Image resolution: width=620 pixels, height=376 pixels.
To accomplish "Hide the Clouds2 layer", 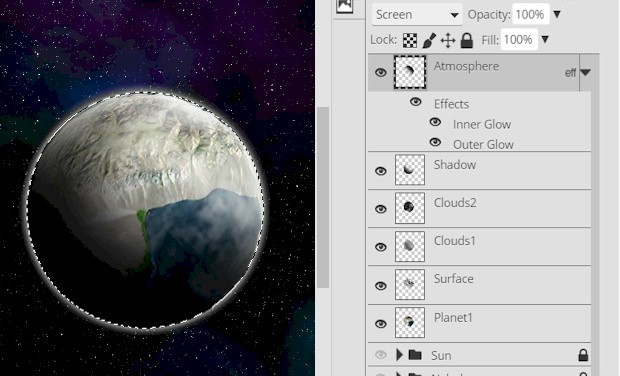I will [x=380, y=209].
